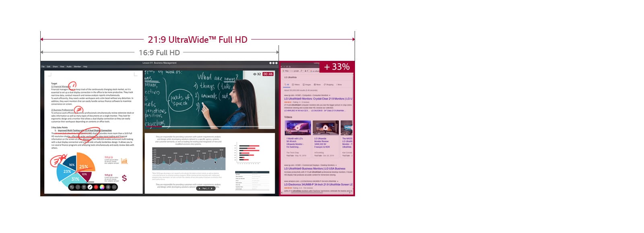
Task: Click the undo arrow in annotation toolbar
Action: [x=72, y=187]
